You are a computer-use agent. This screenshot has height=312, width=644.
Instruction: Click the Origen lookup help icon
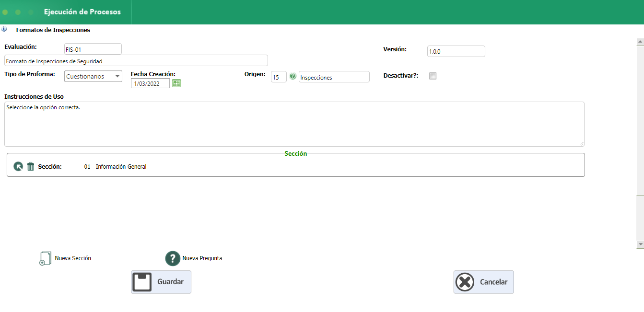click(293, 76)
